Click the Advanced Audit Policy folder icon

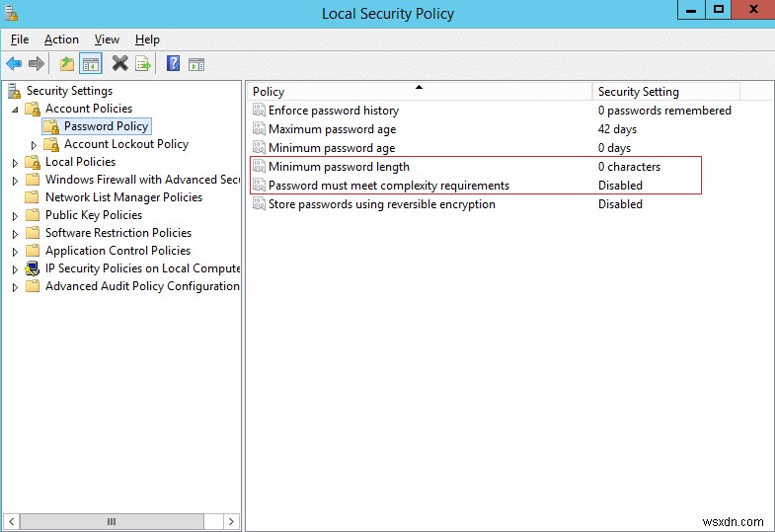[33, 286]
